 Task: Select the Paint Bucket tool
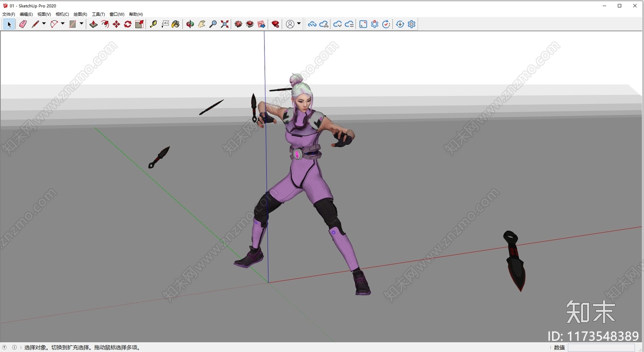click(x=175, y=24)
